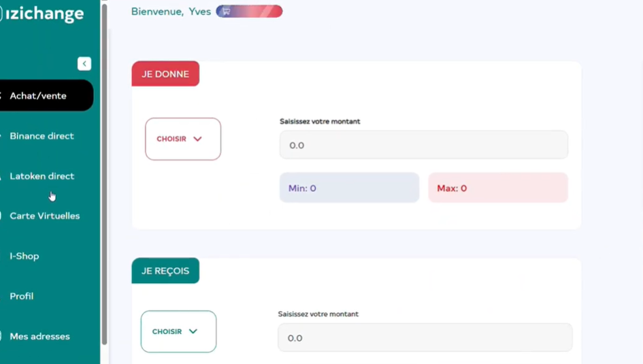643x364 pixels.
Task: Click the sidebar vertical scrollbar
Action: [104, 170]
